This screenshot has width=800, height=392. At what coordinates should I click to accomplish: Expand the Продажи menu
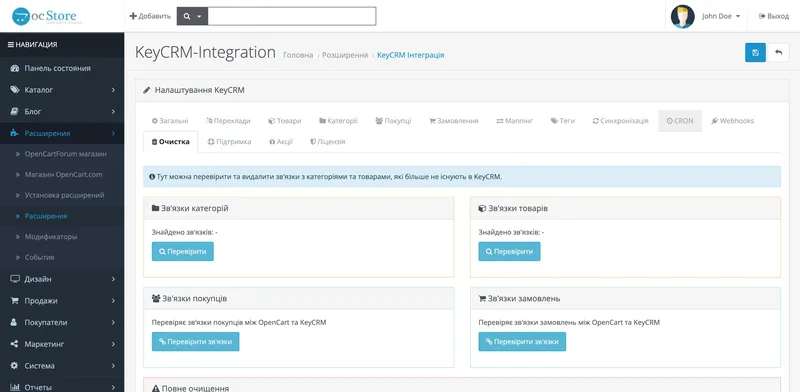pyautogui.click(x=62, y=301)
